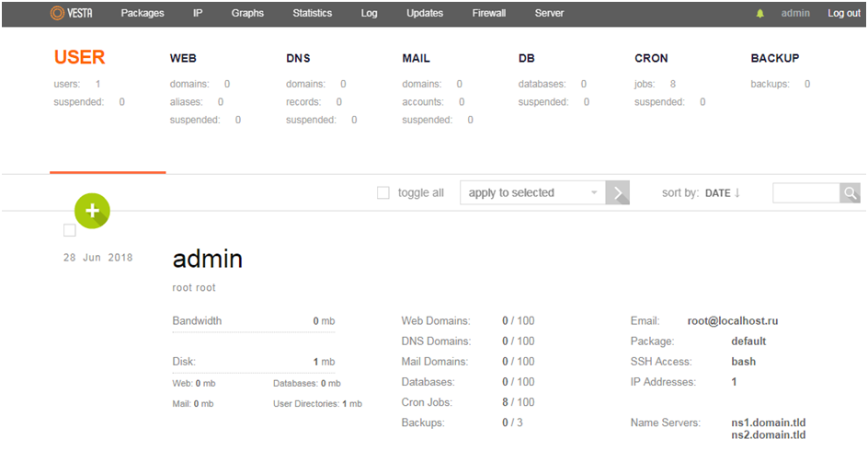Switch to the DNS section tab

click(x=298, y=58)
